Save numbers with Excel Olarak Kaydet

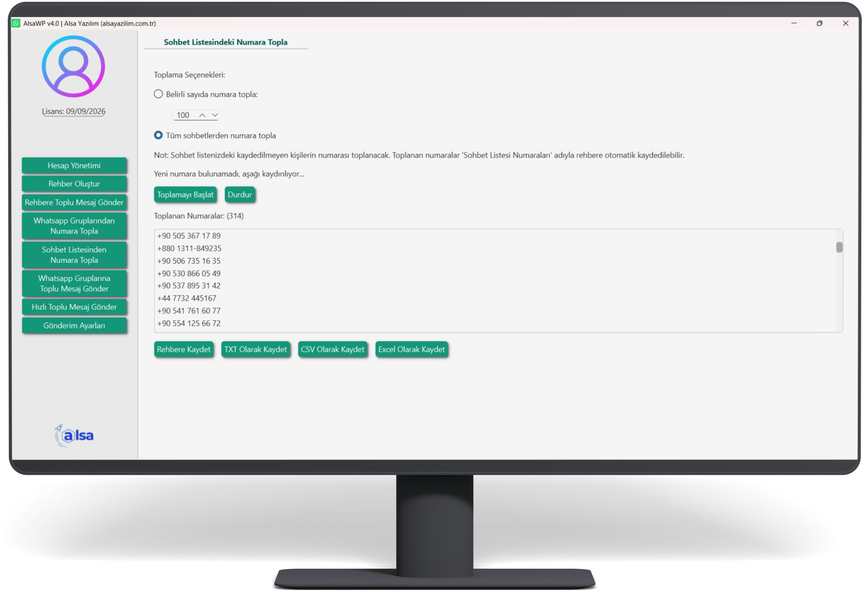411,349
